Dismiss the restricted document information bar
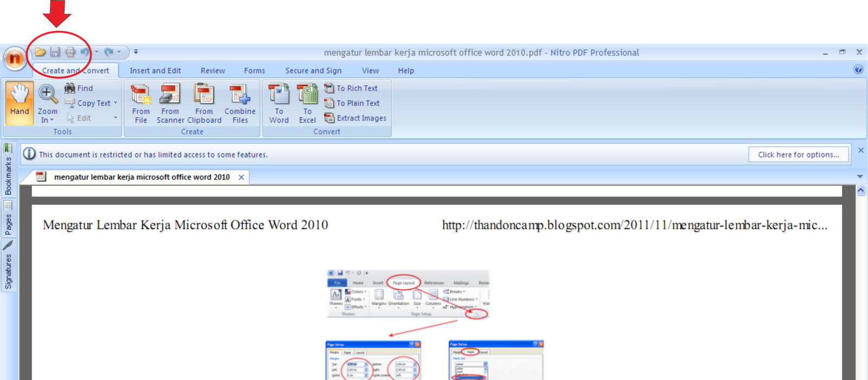This screenshot has width=868, height=380. click(860, 150)
